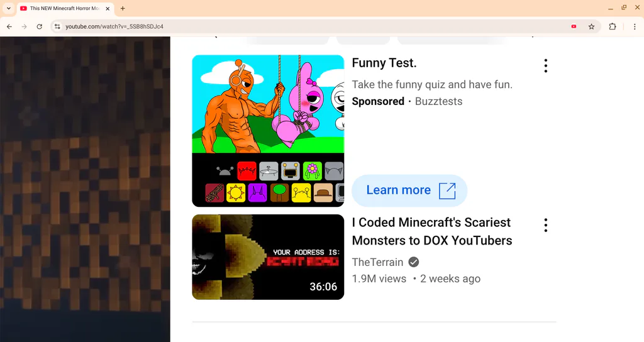Open the Minecraft's Scariest Monsters video thumbnail
This screenshot has width=644, height=342.
(x=268, y=257)
